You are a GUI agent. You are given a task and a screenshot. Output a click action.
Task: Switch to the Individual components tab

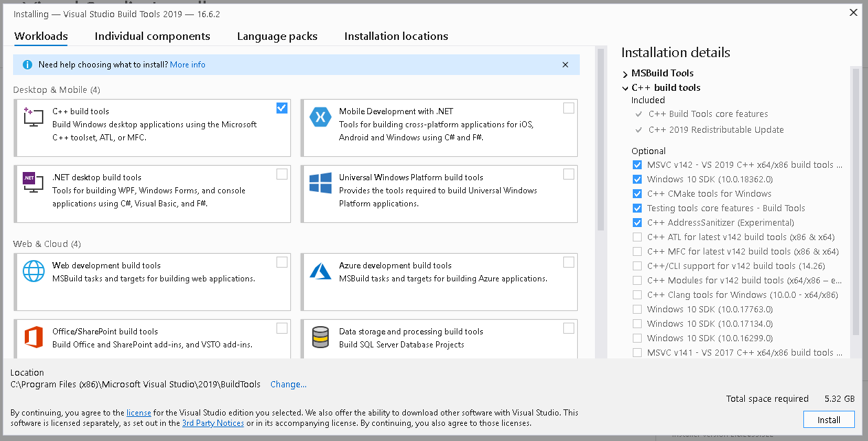click(153, 36)
